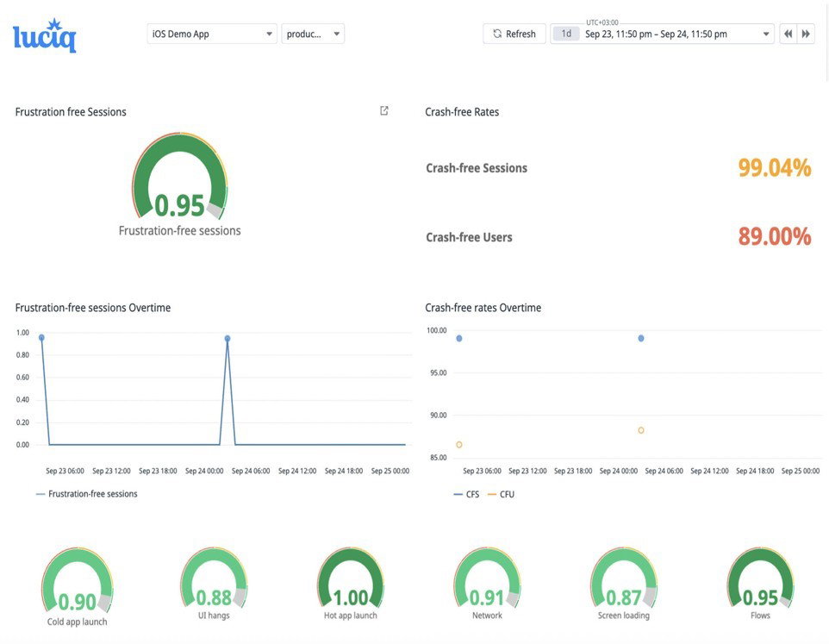Click the UTC+03:00 timezone label

[602, 22]
